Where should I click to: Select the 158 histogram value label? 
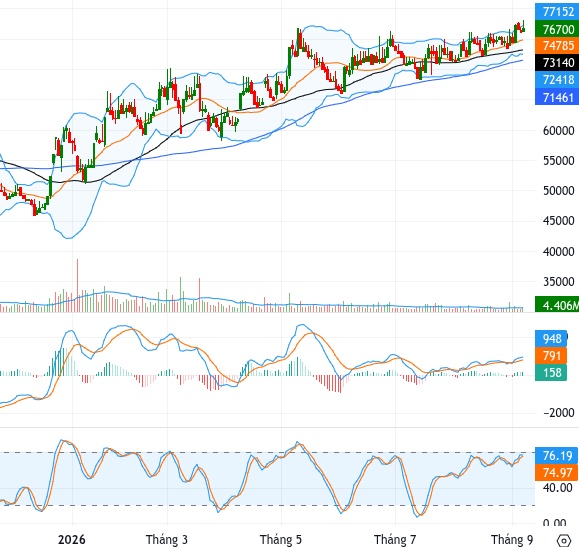tap(551, 372)
